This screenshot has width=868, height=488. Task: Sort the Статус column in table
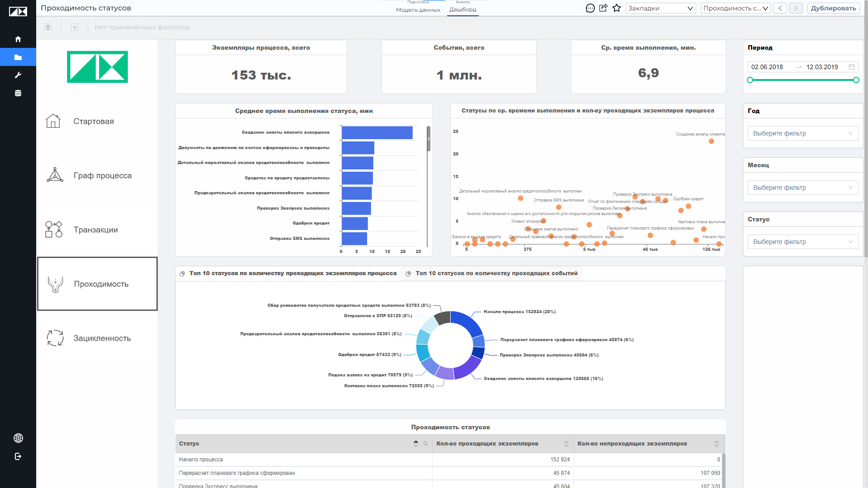coord(416,444)
